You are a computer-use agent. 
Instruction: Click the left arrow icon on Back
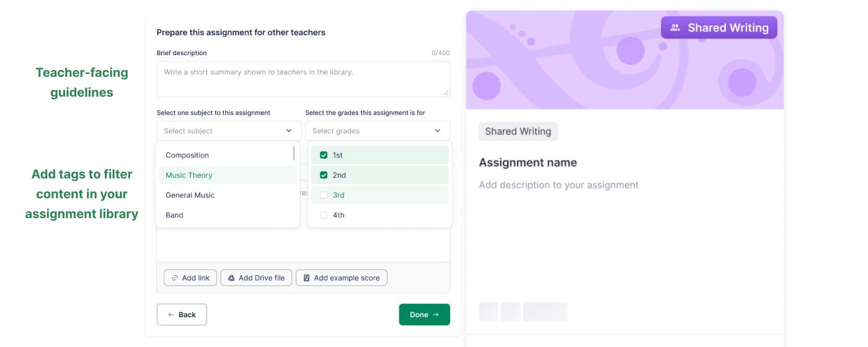tap(171, 315)
